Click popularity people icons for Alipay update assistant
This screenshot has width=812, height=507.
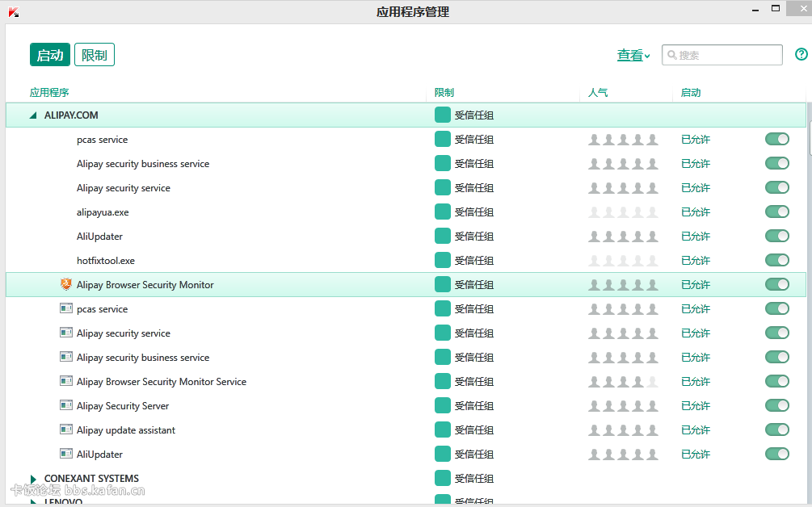623,430
